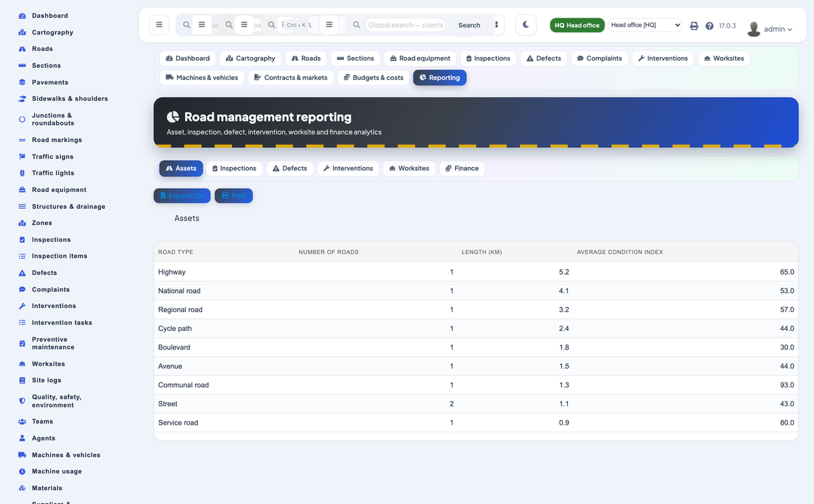The height and width of the screenshot is (504, 814).
Task: Click the NUMBER OF ROADS column header
Action: [x=328, y=252]
